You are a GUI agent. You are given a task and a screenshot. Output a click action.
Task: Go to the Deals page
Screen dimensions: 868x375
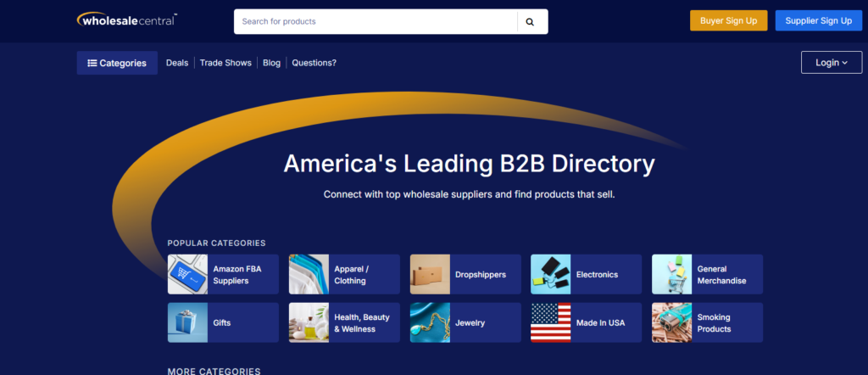coord(177,63)
